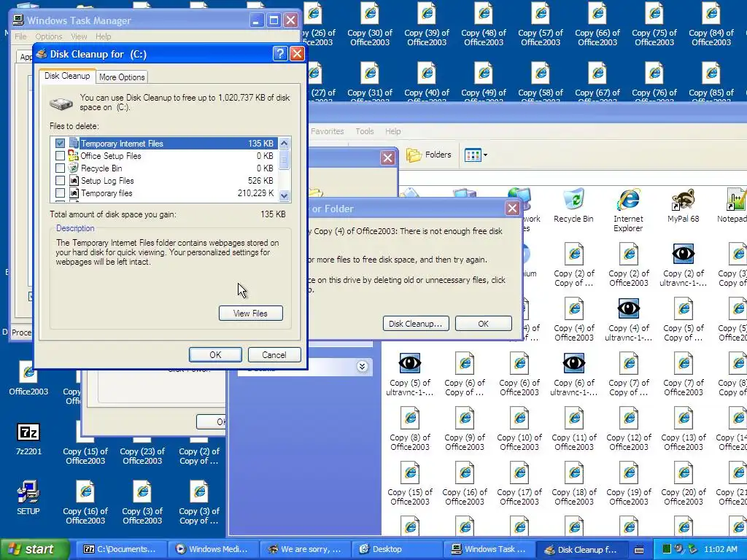Open Explorer window Tools menu

click(x=365, y=131)
